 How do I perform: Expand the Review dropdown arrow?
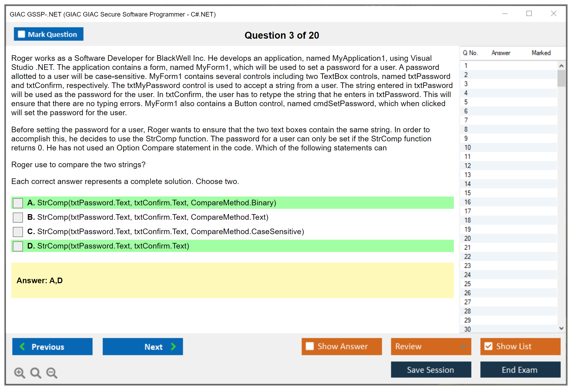coord(463,346)
